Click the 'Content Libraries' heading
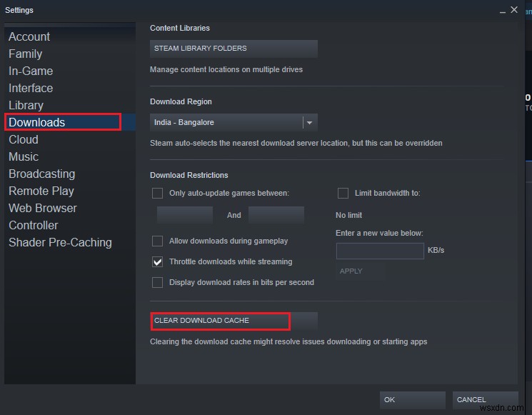Viewport: 532px width, 415px height. click(x=180, y=28)
